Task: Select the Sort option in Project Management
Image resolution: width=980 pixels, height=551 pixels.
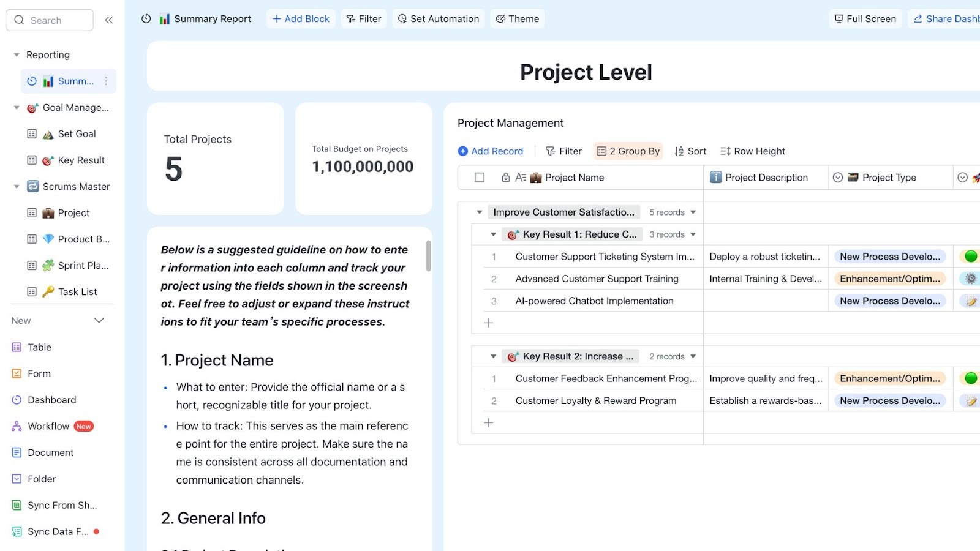Action: [x=690, y=151]
